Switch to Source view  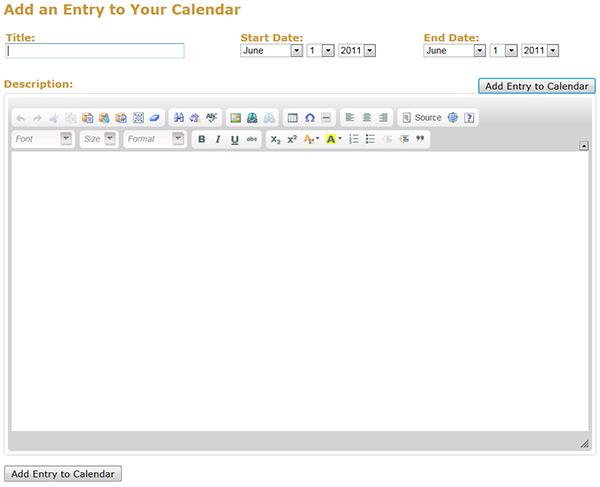(422, 118)
